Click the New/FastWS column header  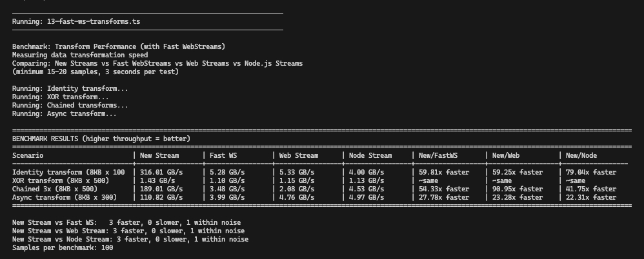[438, 156]
